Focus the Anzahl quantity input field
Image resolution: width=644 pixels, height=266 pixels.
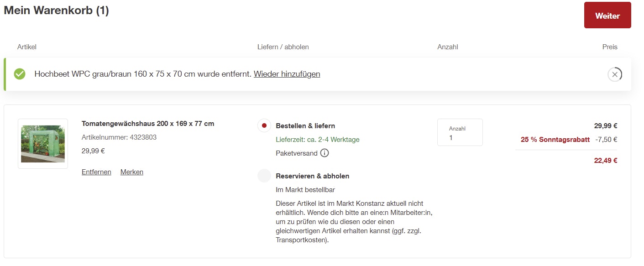(x=460, y=137)
